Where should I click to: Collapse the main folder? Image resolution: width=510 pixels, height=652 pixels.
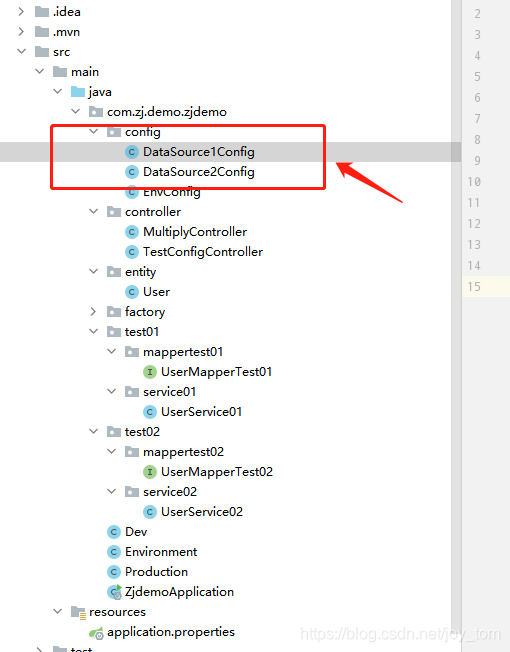(x=39, y=71)
